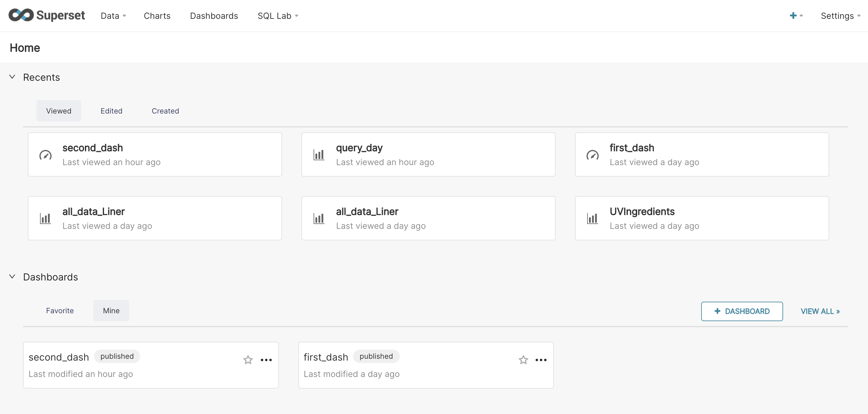Go to Charts in the navbar
The height and width of the screenshot is (414, 868).
tap(157, 16)
